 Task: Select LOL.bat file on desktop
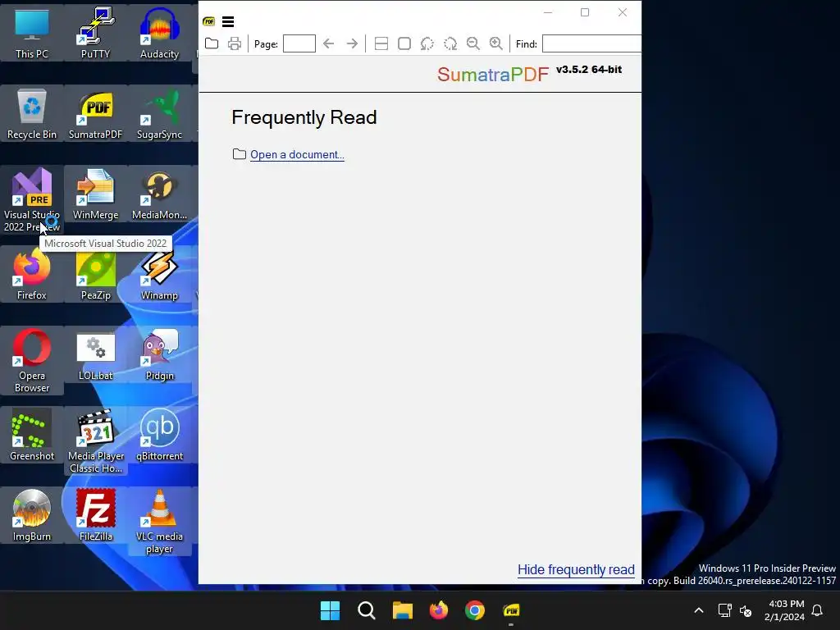coord(95,354)
